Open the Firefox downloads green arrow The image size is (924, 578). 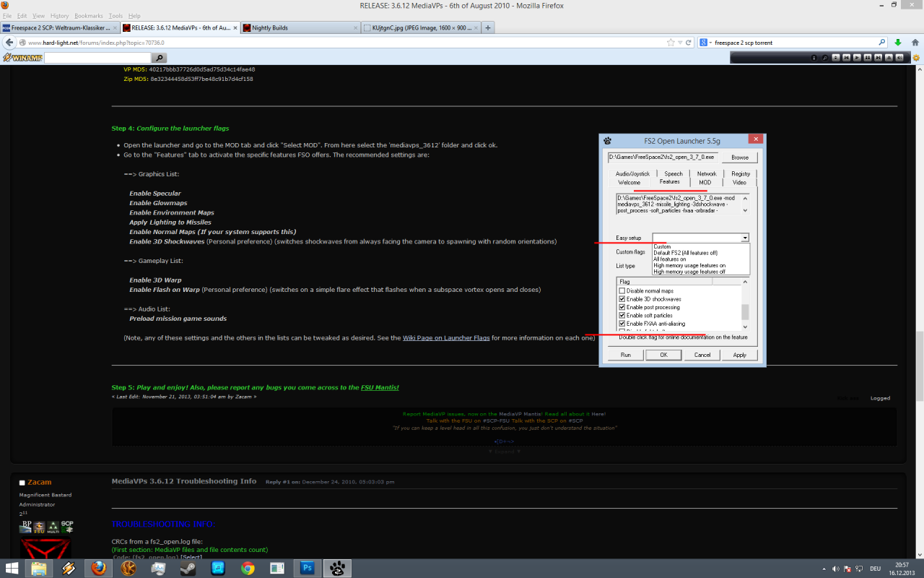pos(897,43)
